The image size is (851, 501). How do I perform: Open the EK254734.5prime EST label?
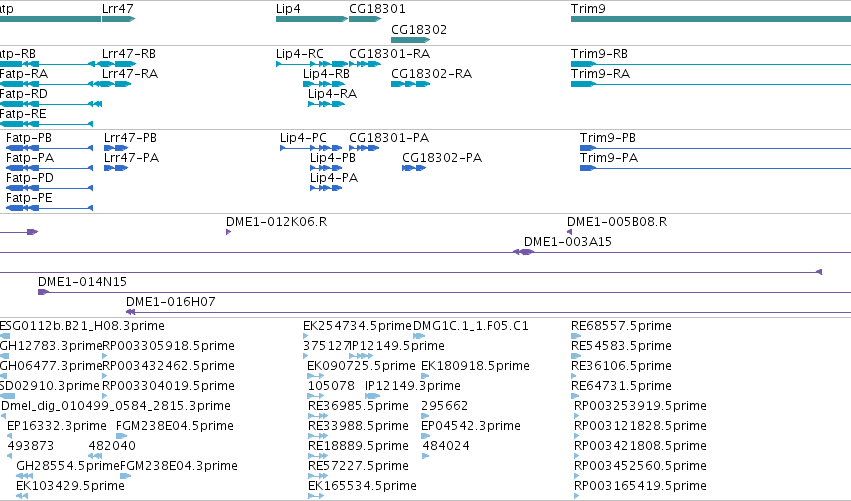(x=357, y=326)
